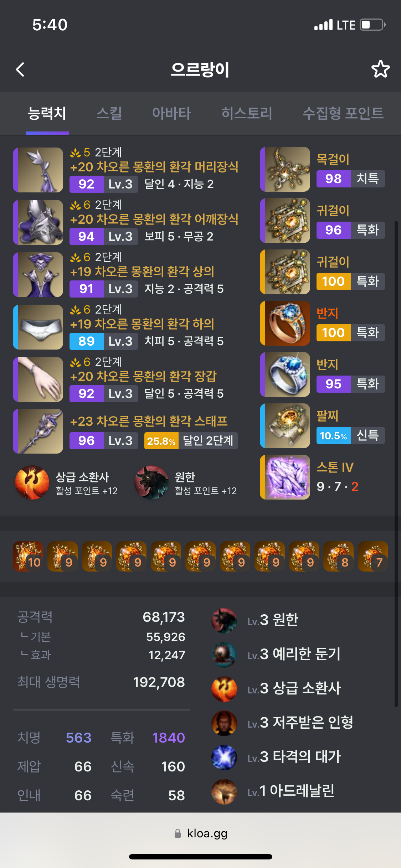Select the 스태프 weapon icon
Image resolution: width=401 pixels, height=868 pixels.
(38, 431)
